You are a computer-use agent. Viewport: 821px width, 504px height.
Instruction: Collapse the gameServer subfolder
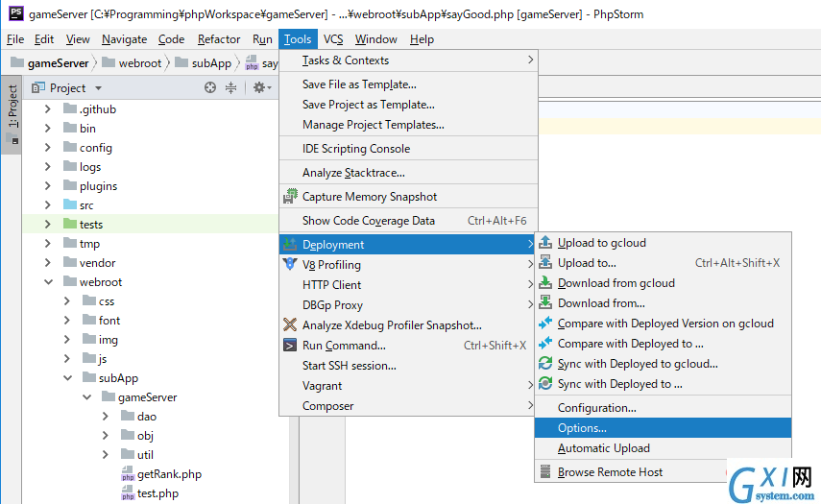point(87,396)
